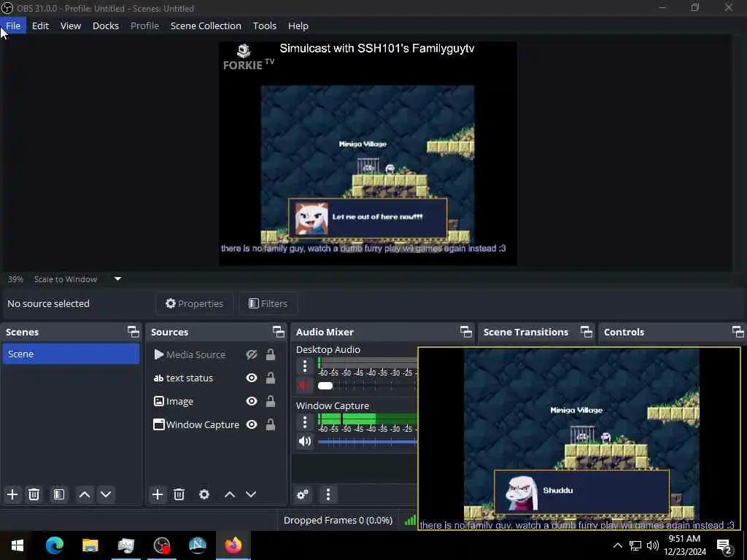Remove the selected source

tap(179, 494)
